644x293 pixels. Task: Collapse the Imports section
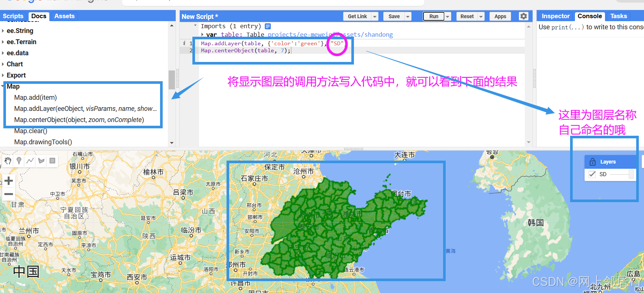pos(195,26)
